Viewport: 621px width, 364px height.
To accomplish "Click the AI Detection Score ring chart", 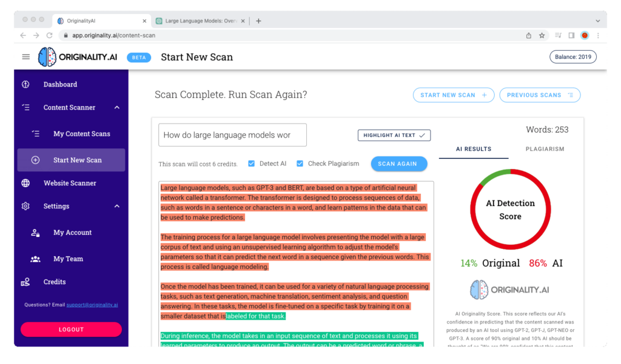I will (511, 210).
